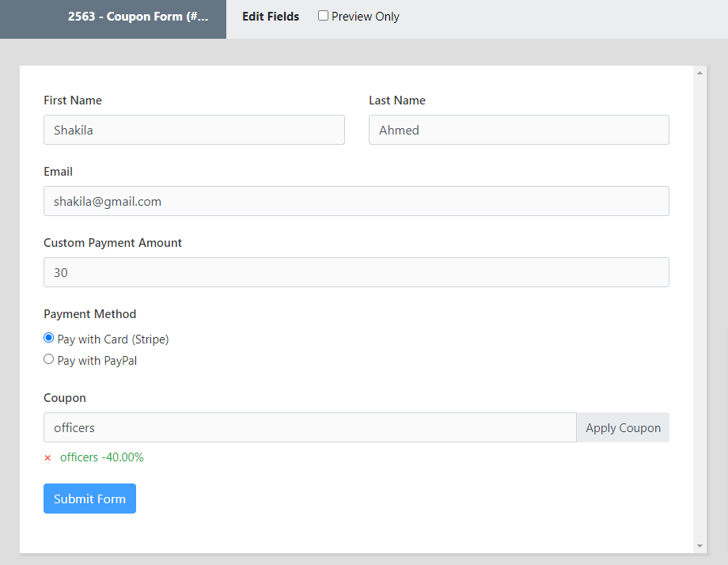
Task: Click the green officers -40.00% discount text
Action: (x=101, y=457)
